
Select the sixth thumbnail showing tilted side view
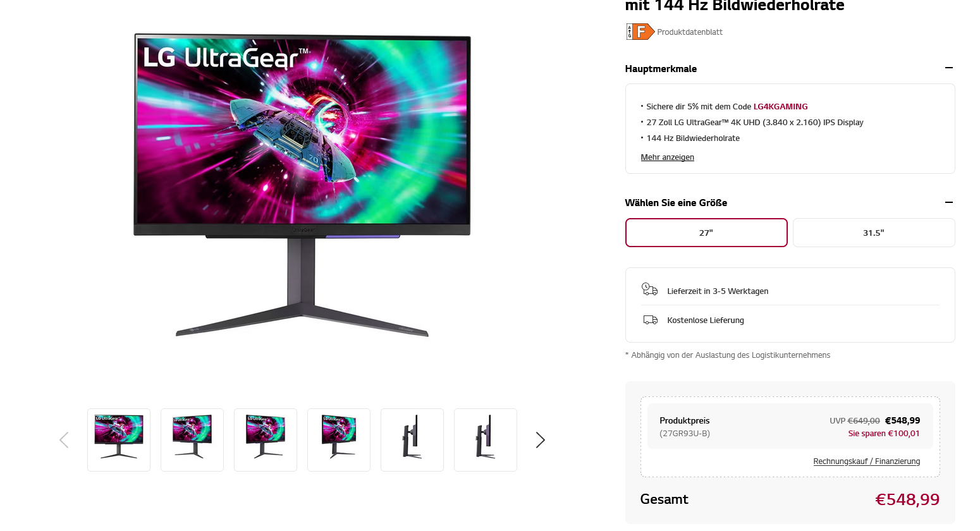(x=486, y=440)
